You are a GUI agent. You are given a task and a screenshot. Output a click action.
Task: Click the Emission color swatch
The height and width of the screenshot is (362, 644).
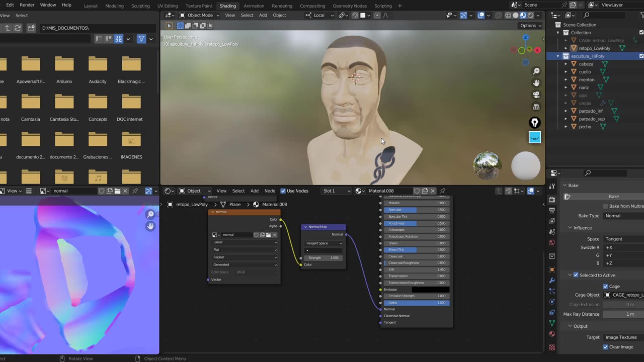431,290
